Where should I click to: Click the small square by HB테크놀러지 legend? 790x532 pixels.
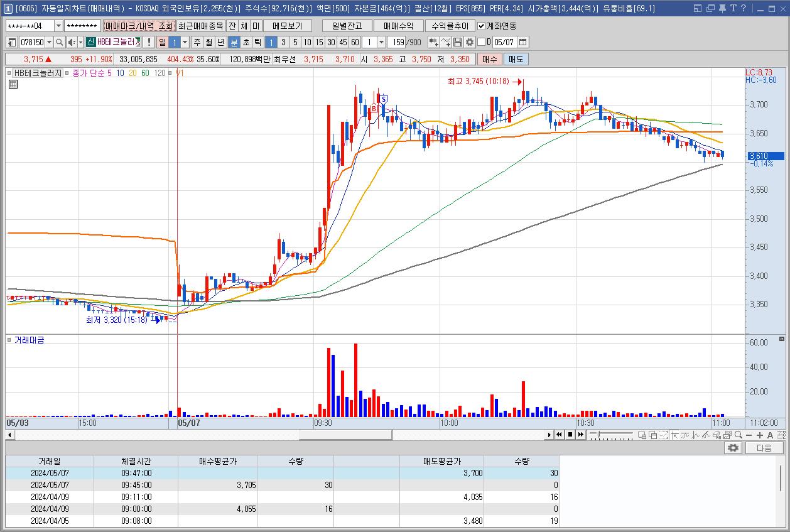point(9,73)
